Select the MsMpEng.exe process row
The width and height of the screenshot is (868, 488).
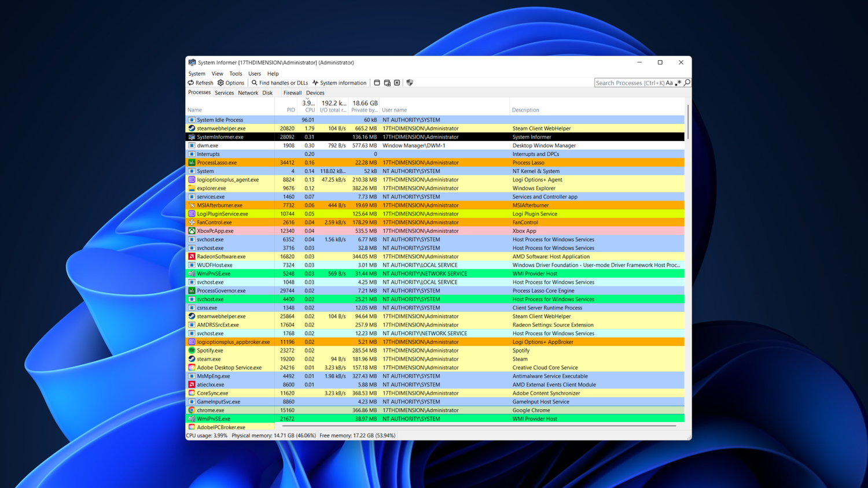435,376
